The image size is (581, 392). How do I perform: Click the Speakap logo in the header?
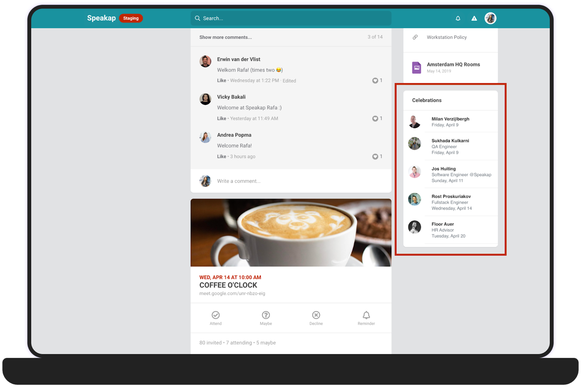[101, 18]
